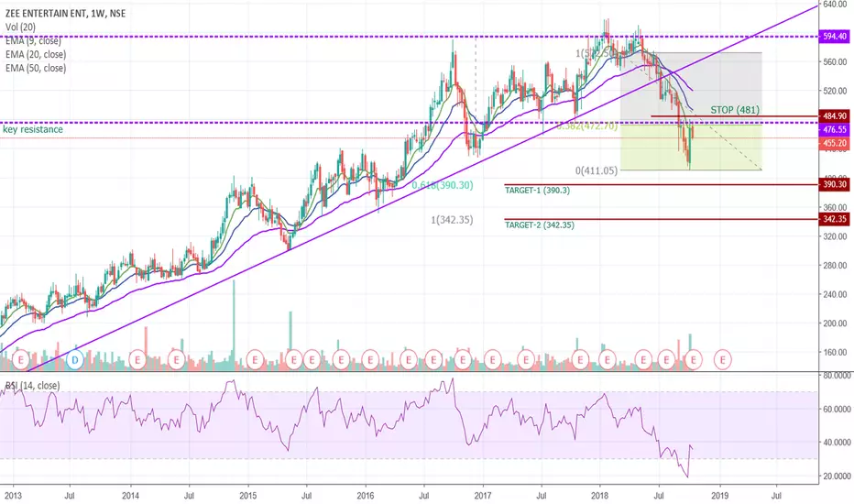
Task: Click the 390.30 red price tag
Action: (x=835, y=184)
